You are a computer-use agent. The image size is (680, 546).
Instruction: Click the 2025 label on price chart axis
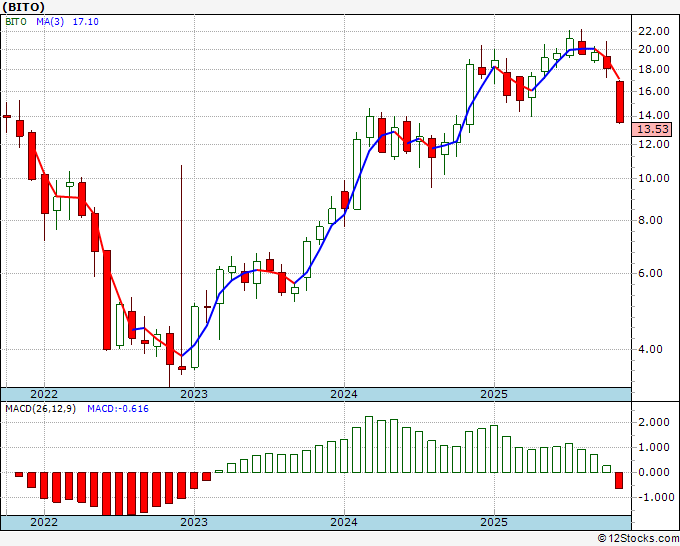[494, 394]
